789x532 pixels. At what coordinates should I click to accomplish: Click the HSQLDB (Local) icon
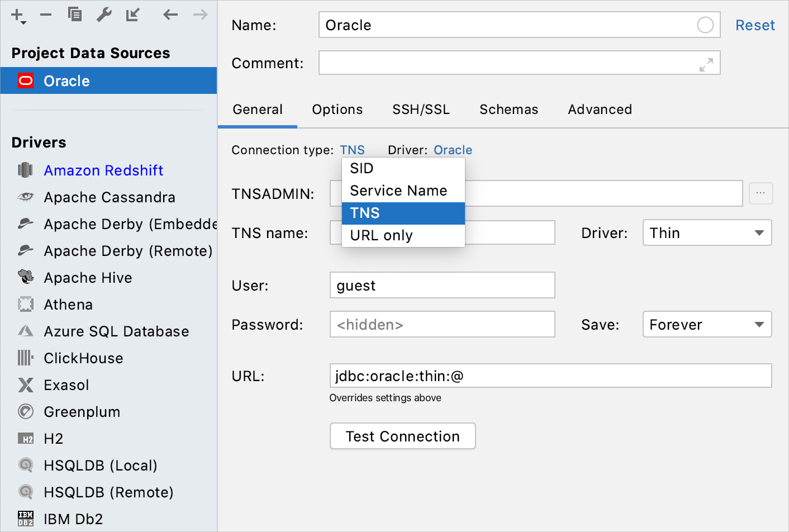pos(26,465)
